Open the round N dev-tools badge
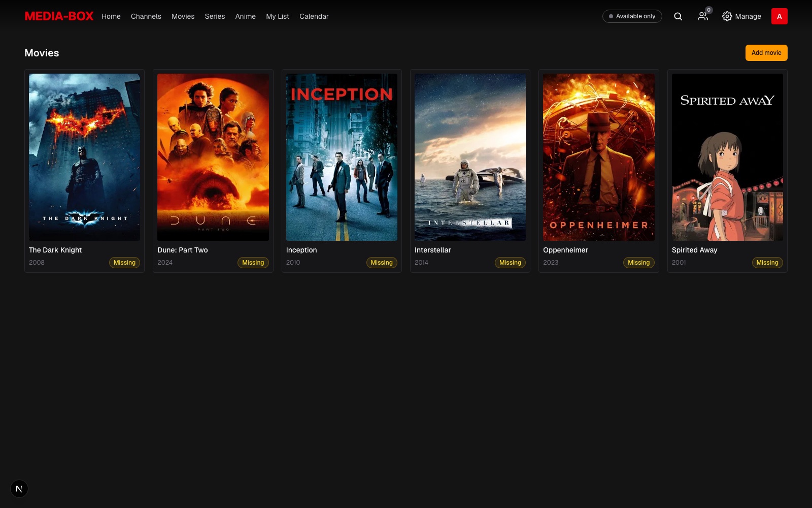This screenshot has width=812, height=508. (19, 489)
